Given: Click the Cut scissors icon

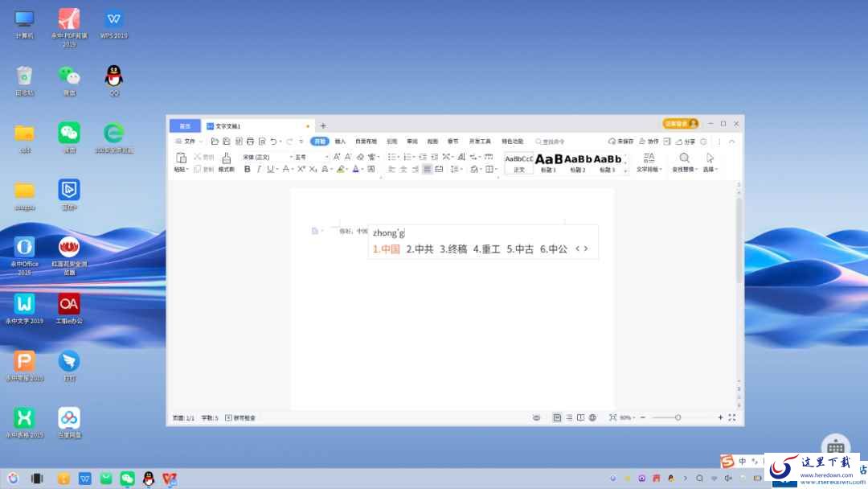Looking at the screenshot, I should click(198, 158).
